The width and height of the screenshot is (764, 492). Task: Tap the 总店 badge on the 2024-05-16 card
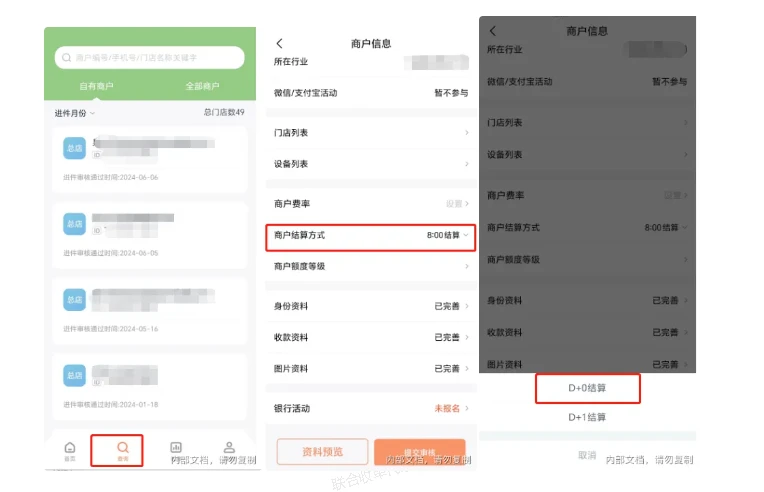point(75,300)
